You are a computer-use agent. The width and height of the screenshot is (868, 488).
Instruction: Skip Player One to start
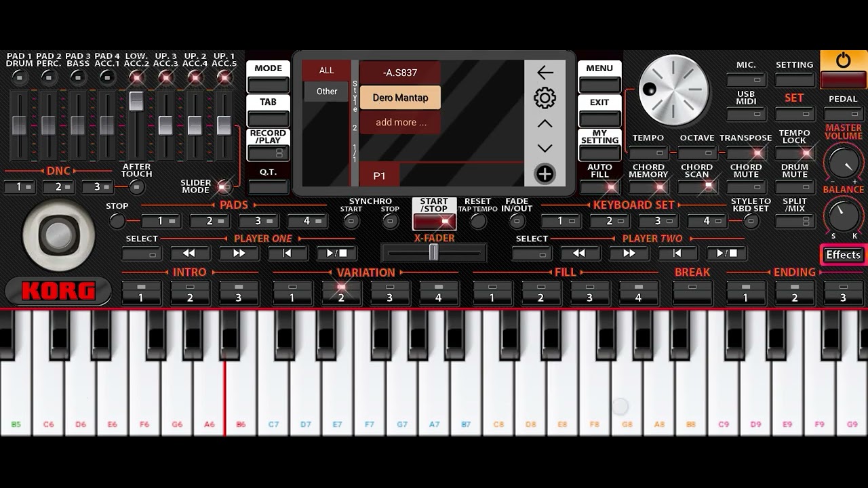[288, 253]
